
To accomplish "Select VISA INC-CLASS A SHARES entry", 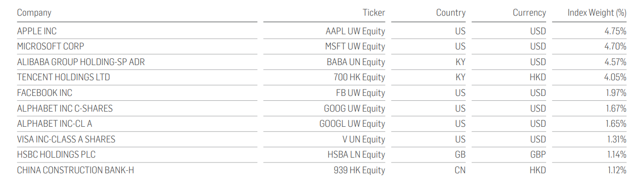I will [x=66, y=139].
